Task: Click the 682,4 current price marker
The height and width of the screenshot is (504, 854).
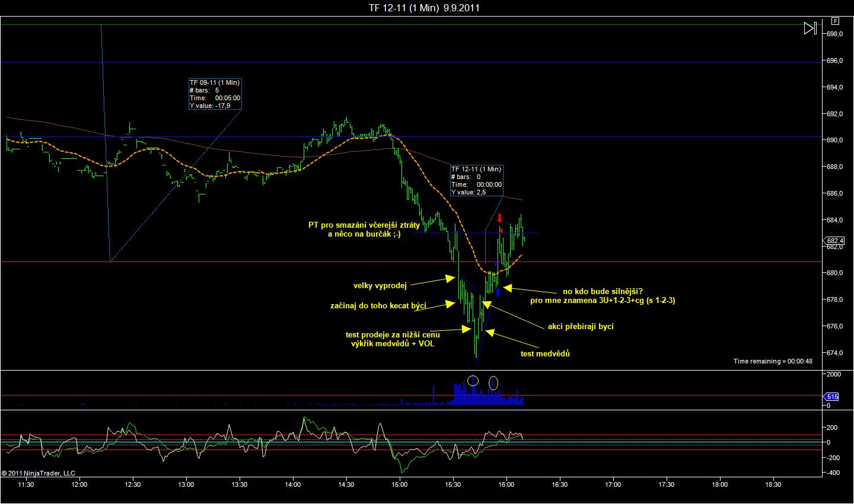Action: point(833,241)
